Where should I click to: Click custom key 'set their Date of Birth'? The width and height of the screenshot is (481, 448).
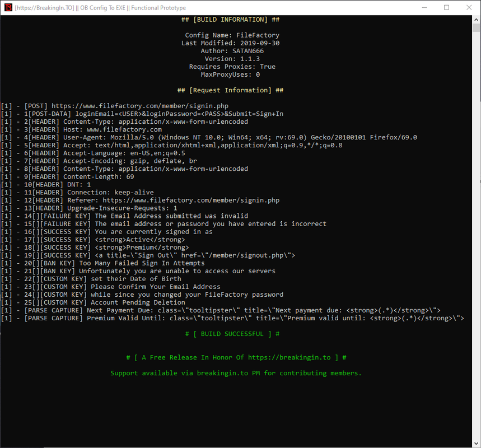[91, 279]
